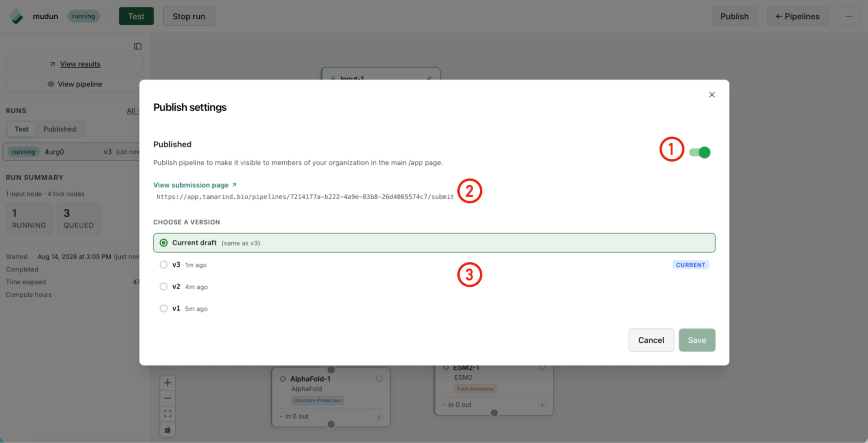Click the external link arrow beside View submission page
This screenshot has height=443, width=868.
point(234,185)
